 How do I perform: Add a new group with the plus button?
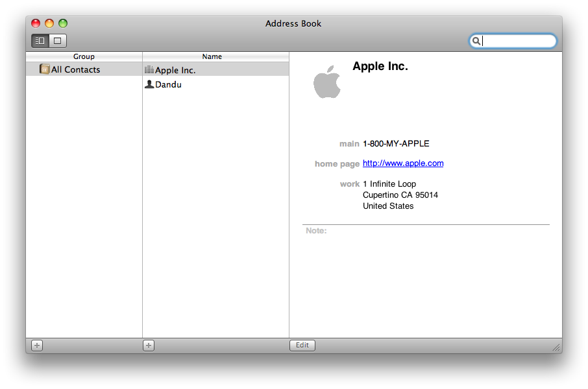(x=37, y=346)
